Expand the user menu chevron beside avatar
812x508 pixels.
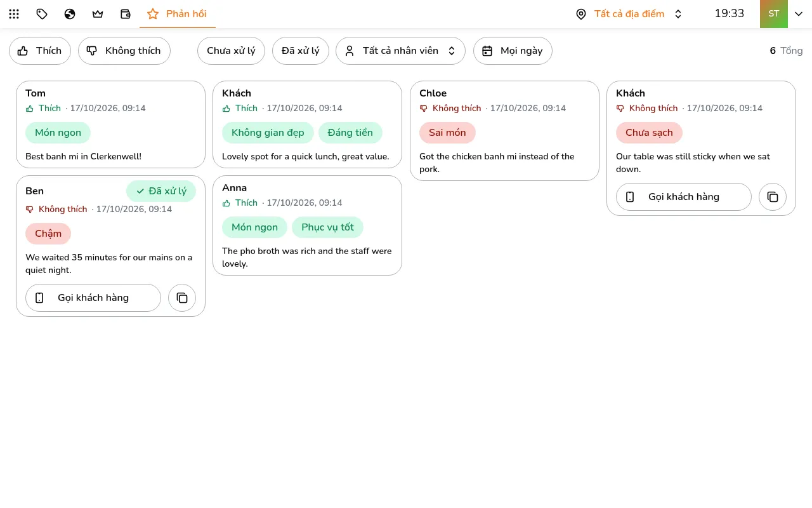[x=799, y=14]
